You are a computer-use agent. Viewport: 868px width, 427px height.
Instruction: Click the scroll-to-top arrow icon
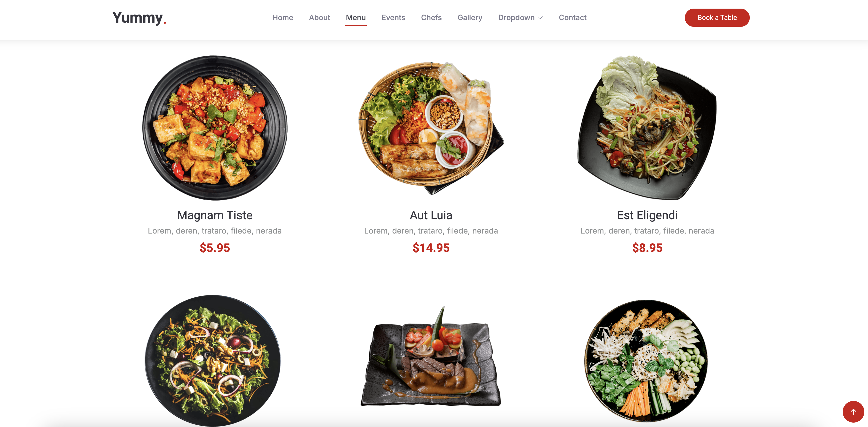[x=853, y=412]
